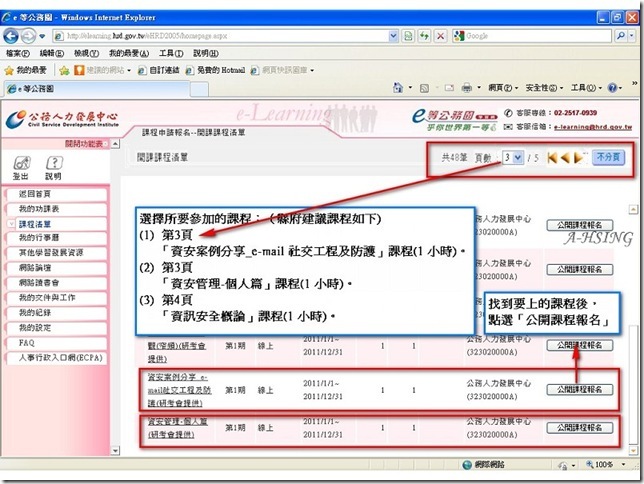
Task: Open the 資安管理-個人篇 course link
Action: click(x=177, y=428)
